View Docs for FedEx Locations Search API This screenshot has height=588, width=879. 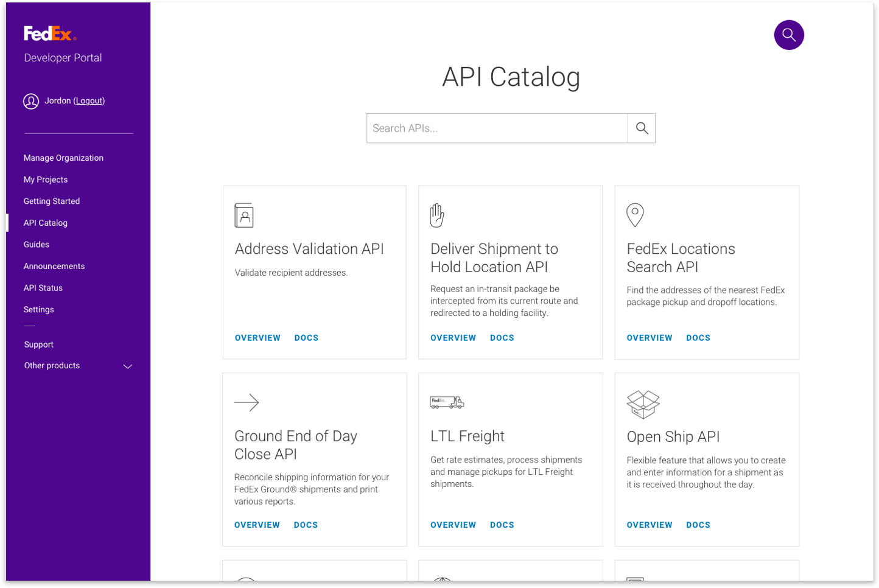tap(698, 338)
